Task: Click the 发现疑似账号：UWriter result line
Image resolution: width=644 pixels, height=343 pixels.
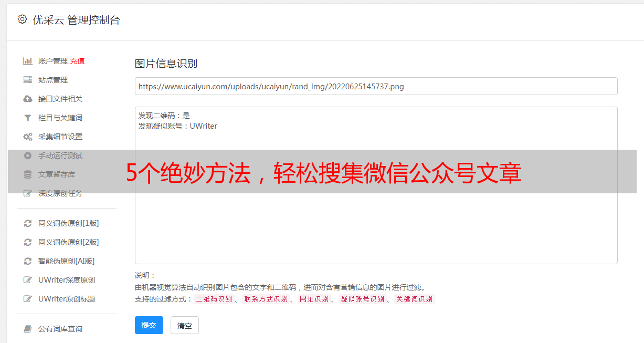Action: [177, 126]
